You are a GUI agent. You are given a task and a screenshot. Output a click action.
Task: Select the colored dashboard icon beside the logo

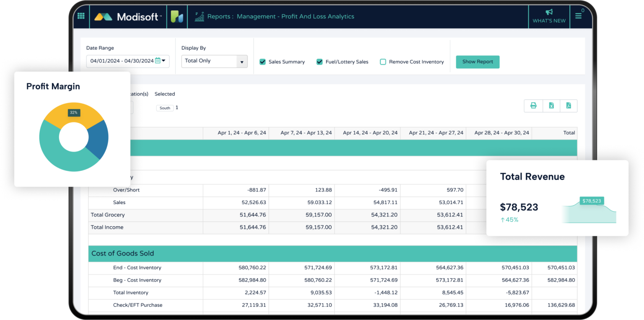(177, 16)
